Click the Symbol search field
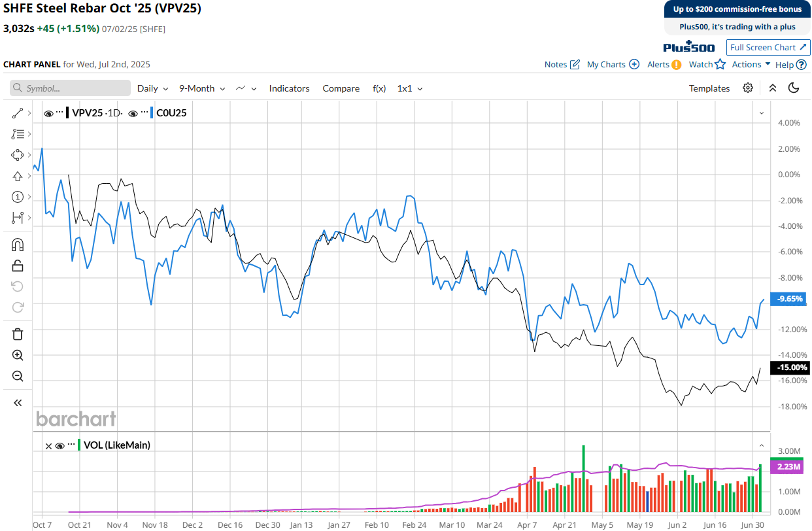Image resolution: width=812 pixels, height=531 pixels. click(71, 88)
